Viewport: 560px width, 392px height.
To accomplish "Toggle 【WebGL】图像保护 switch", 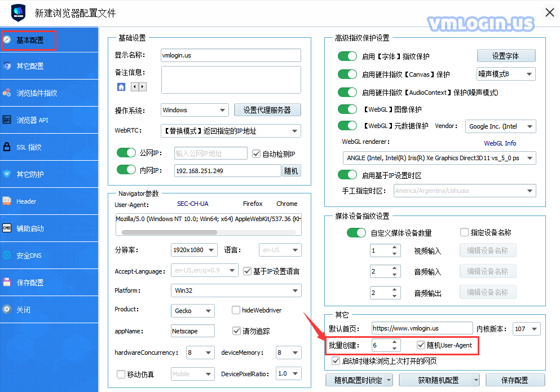I will [x=347, y=109].
